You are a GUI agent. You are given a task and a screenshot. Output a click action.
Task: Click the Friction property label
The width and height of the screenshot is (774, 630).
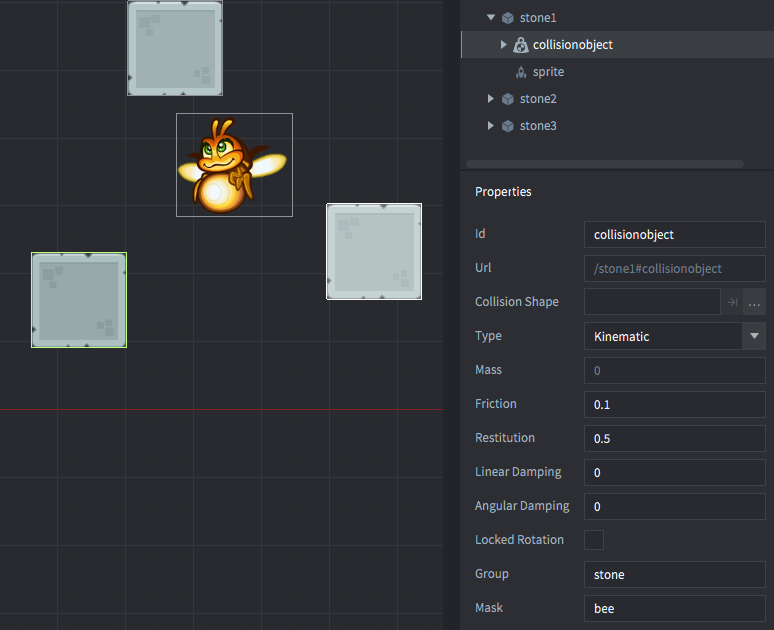[x=496, y=404]
